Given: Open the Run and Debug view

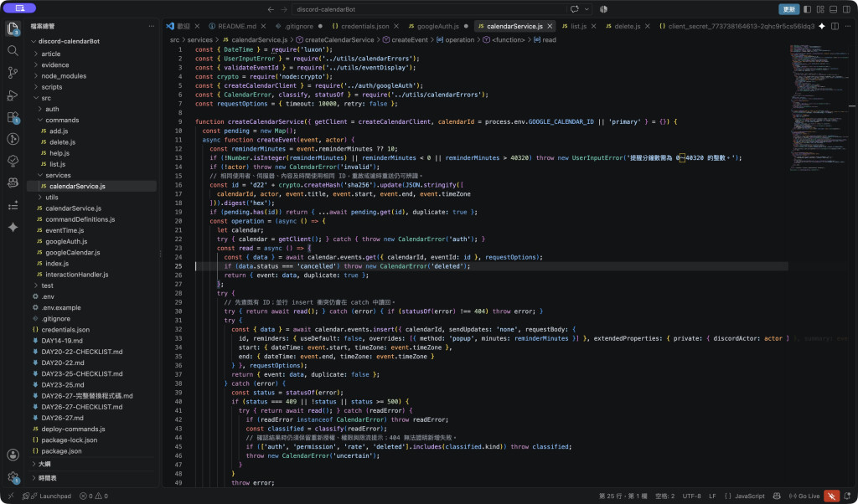Looking at the screenshot, I should [x=13, y=95].
